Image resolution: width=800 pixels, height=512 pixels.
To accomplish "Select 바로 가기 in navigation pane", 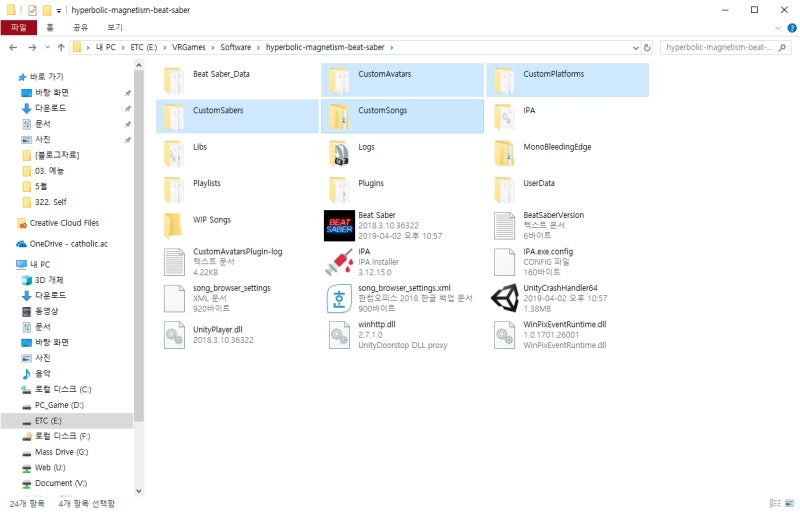I will click(x=46, y=76).
